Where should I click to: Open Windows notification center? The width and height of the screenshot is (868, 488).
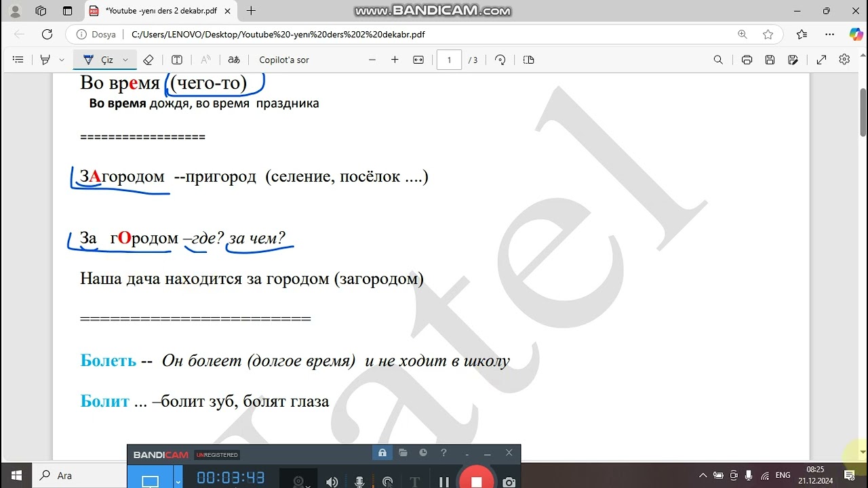(x=849, y=475)
